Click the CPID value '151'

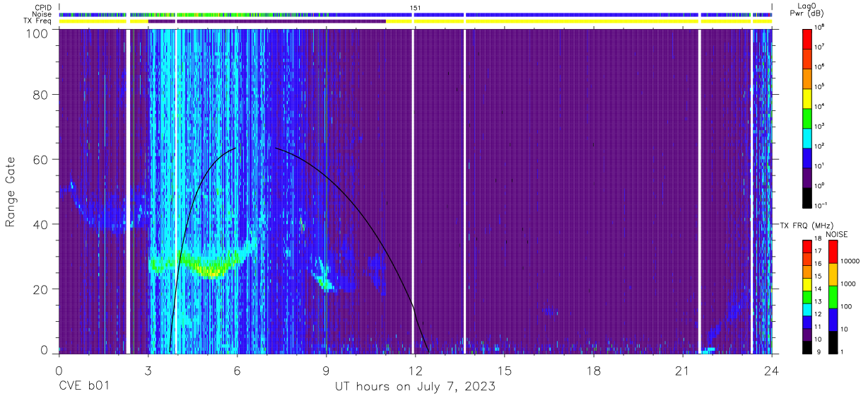click(416, 7)
